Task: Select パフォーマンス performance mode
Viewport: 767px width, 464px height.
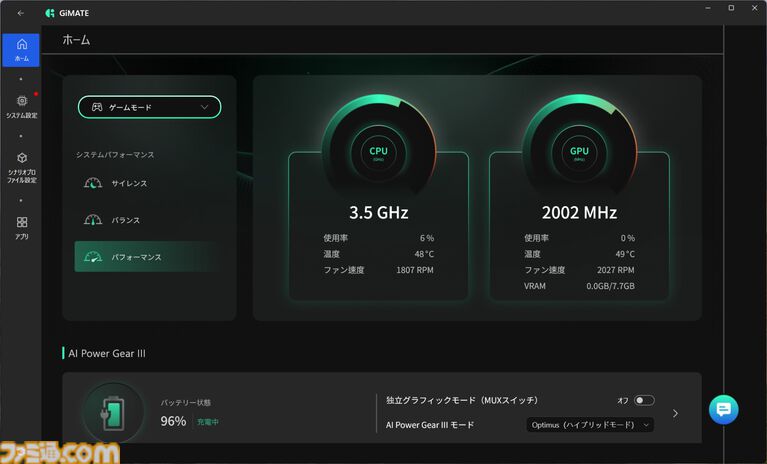Action: pos(147,257)
